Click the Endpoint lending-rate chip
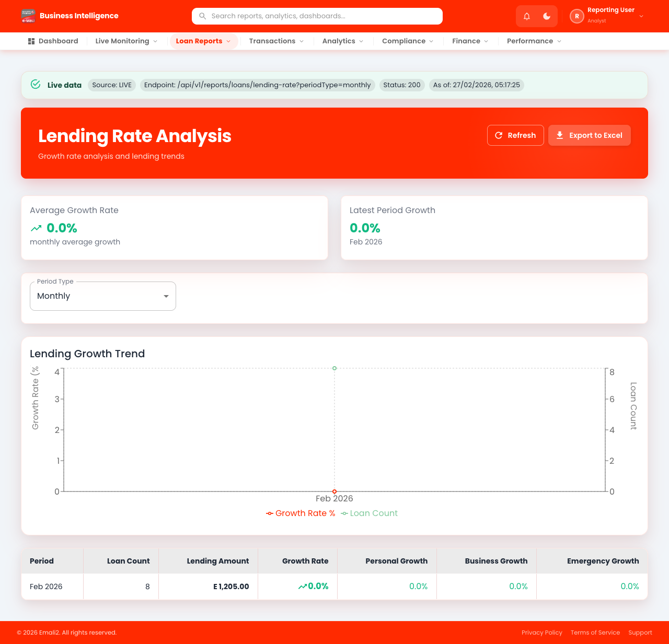 click(258, 85)
